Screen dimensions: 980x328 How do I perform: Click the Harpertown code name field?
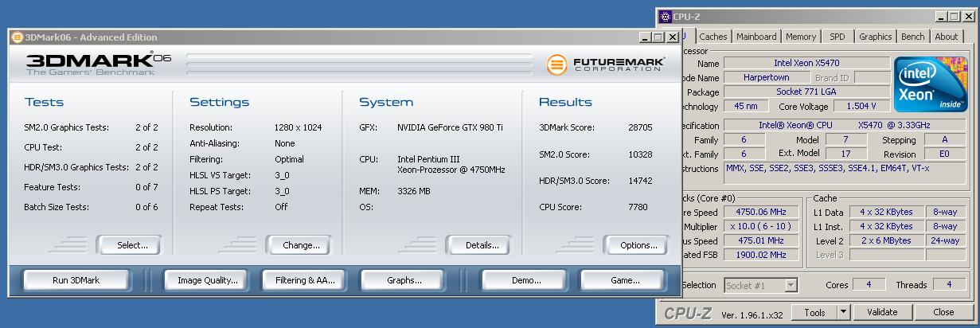(x=766, y=78)
